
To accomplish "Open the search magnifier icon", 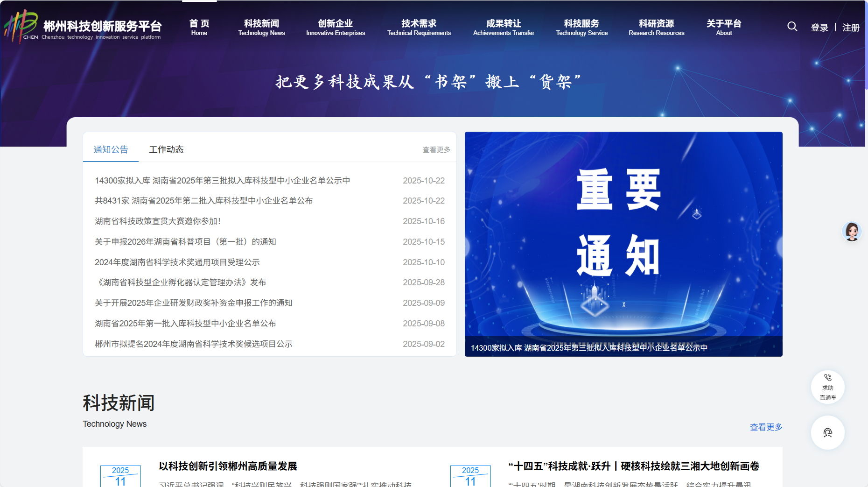I will (792, 27).
